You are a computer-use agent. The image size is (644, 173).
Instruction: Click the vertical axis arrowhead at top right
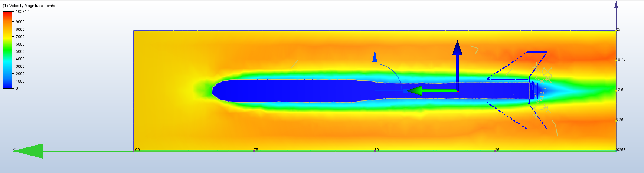click(616, 5)
